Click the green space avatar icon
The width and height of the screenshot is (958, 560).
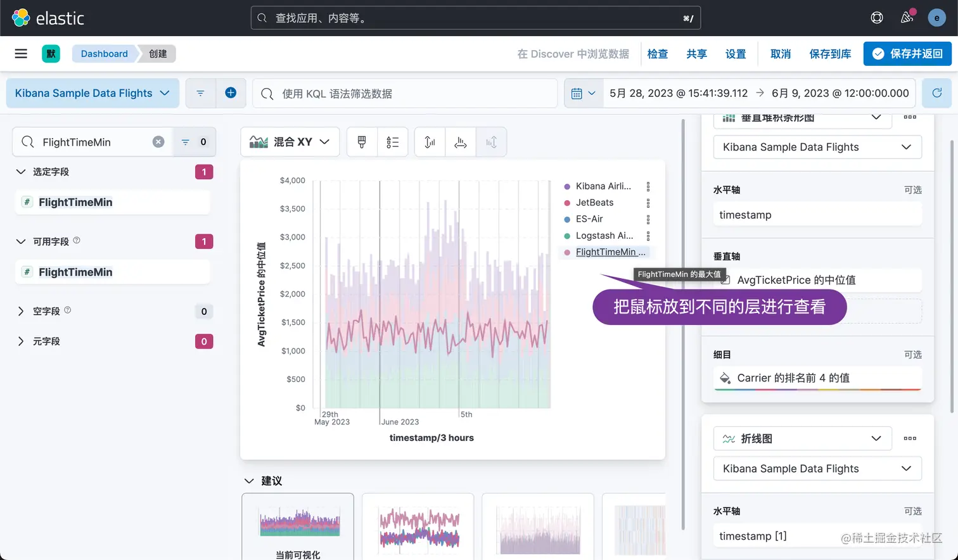pyautogui.click(x=51, y=54)
